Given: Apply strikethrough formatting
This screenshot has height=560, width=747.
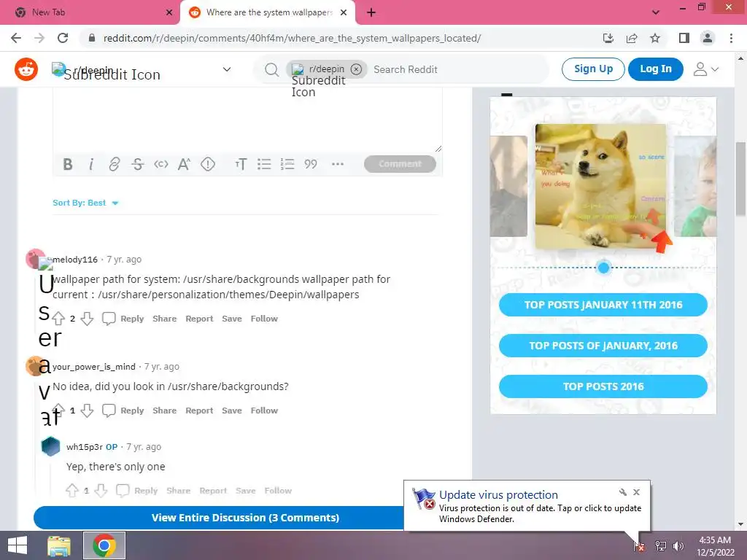Looking at the screenshot, I should [x=138, y=164].
